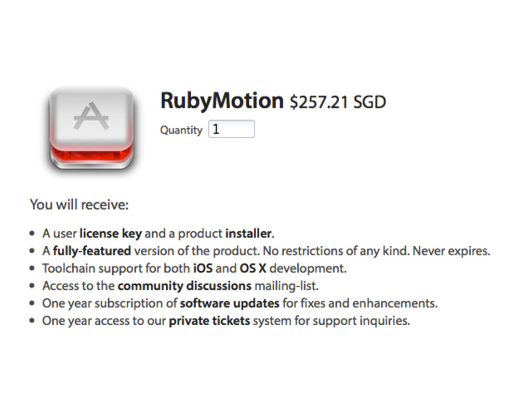Click the RubyMotion product title
The width and height of the screenshot is (532, 399).
click(222, 101)
